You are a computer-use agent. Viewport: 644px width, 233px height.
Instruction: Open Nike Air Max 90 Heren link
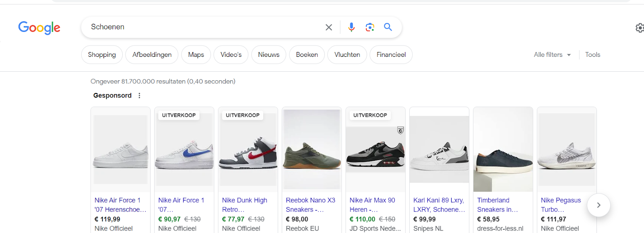372,205
